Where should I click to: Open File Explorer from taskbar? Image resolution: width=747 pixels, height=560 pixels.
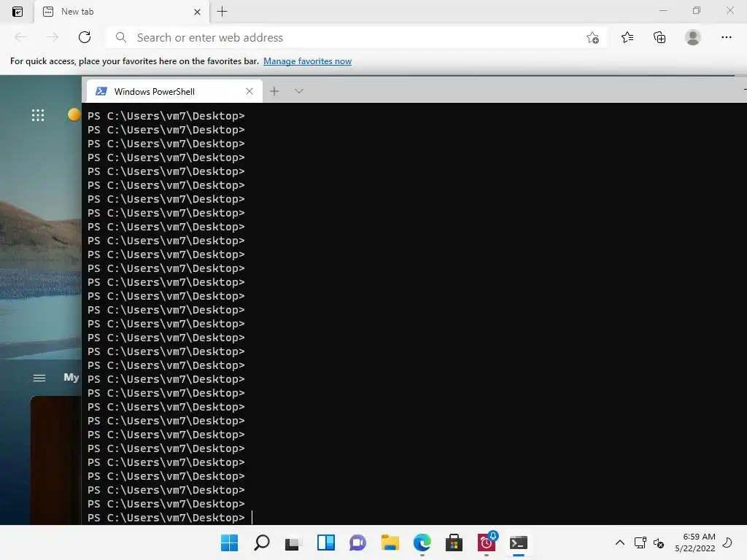(390, 542)
